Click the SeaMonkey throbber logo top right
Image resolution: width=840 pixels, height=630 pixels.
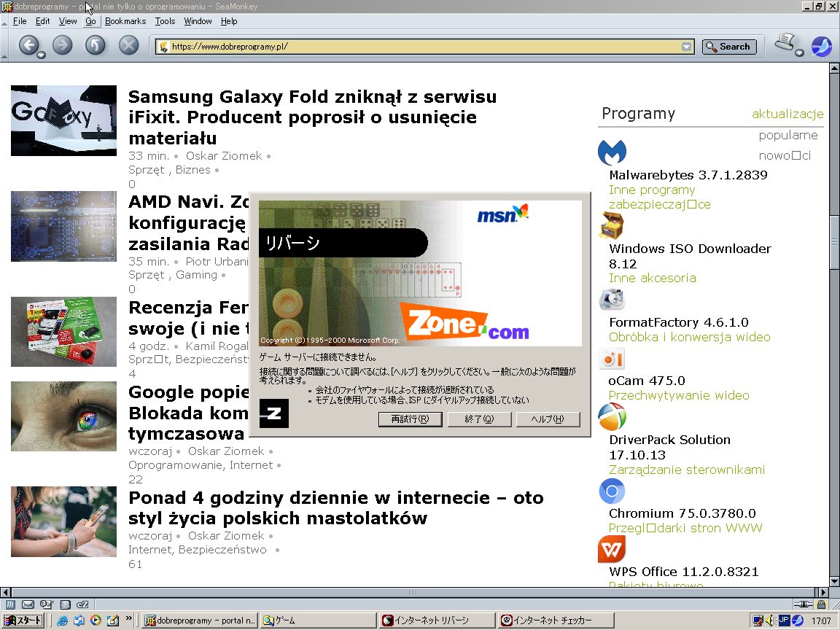pyautogui.click(x=822, y=46)
